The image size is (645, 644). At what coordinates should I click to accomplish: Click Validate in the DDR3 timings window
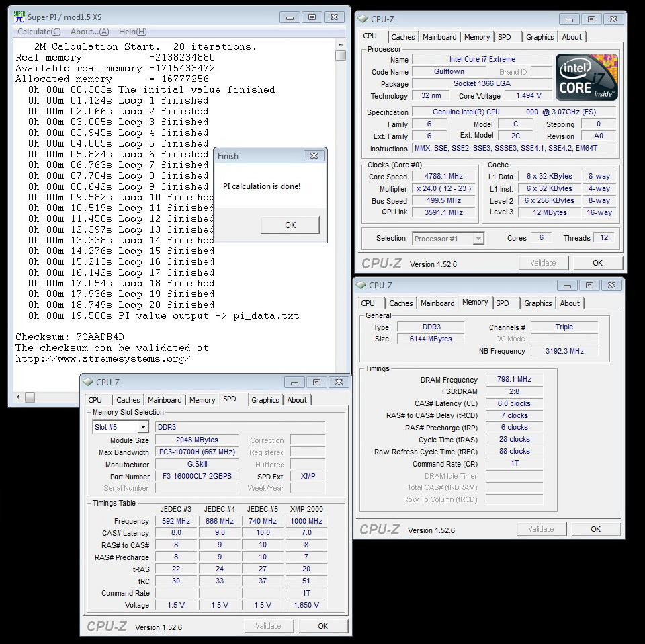pyautogui.click(x=541, y=529)
